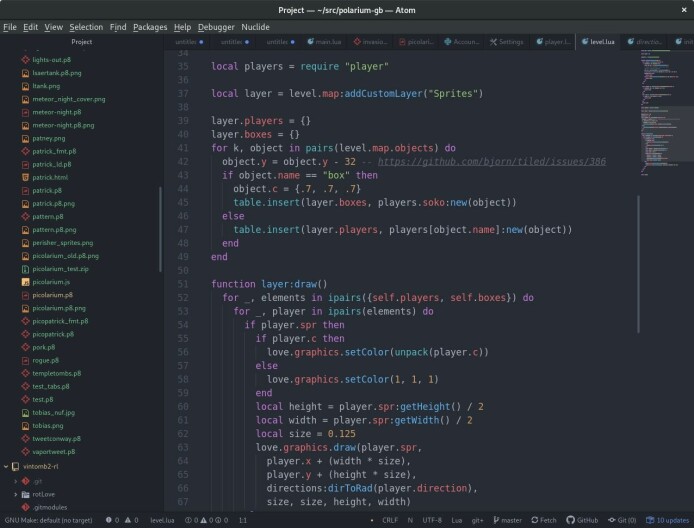
Task: Open the Packages menu
Action: pos(150,27)
